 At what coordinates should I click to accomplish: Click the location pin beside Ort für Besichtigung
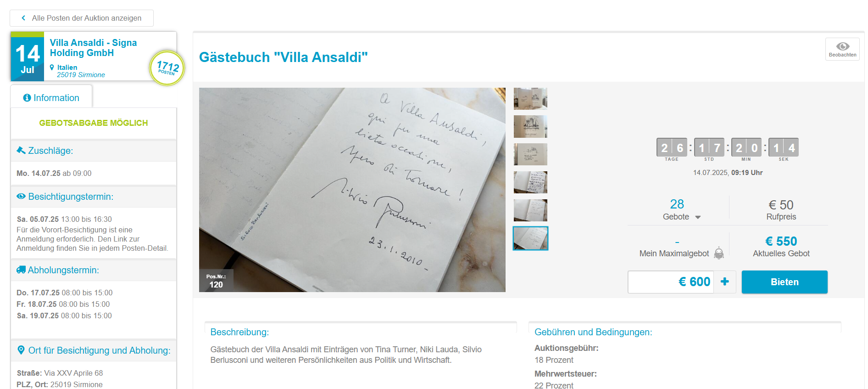(x=21, y=350)
